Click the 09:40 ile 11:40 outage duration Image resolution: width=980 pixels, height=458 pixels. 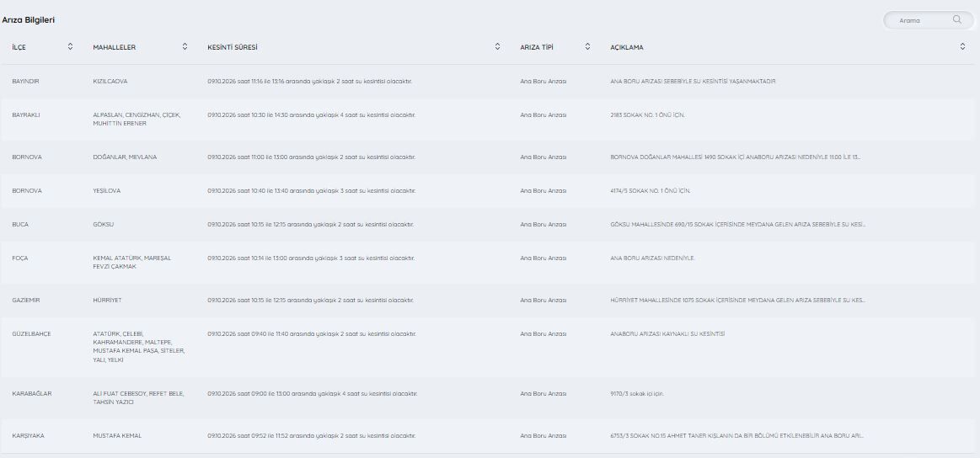pos(311,333)
